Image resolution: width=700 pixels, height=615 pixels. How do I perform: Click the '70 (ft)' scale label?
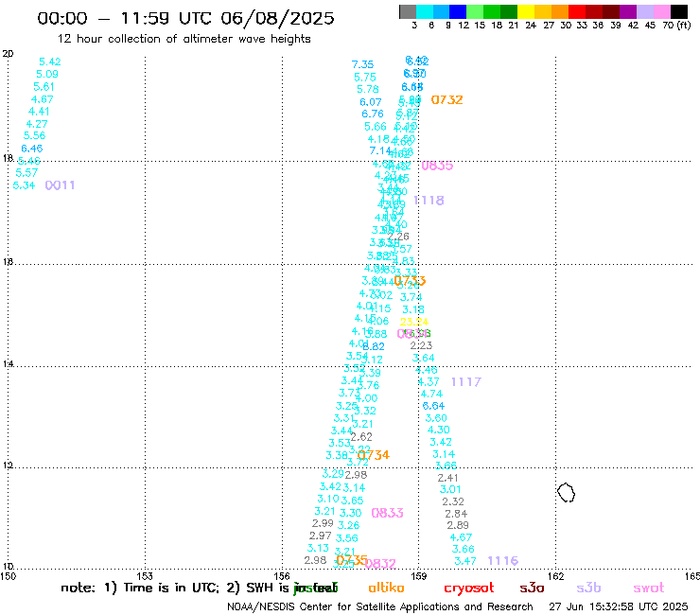676,26
